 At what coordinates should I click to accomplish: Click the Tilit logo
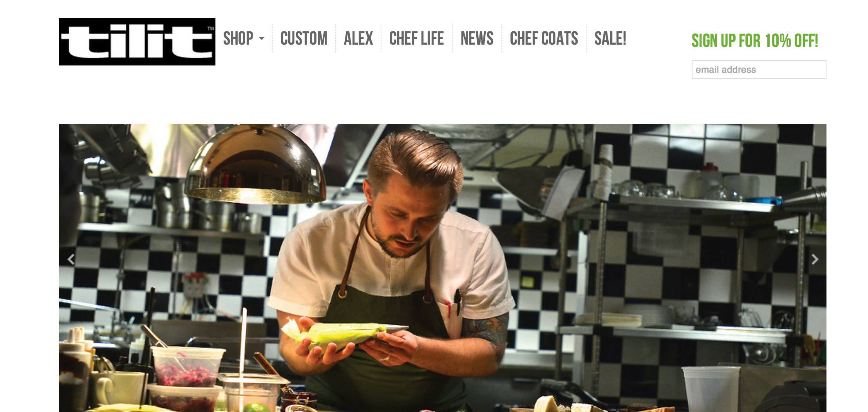click(137, 42)
